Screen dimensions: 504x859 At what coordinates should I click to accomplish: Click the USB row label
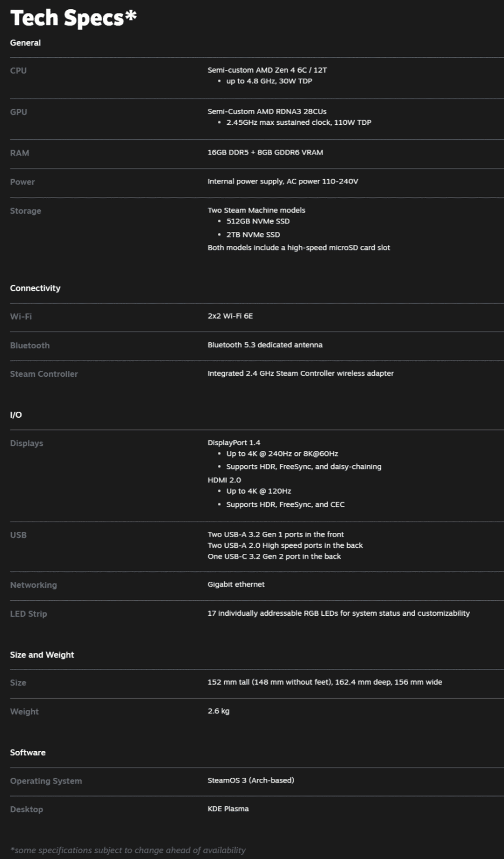(x=18, y=535)
